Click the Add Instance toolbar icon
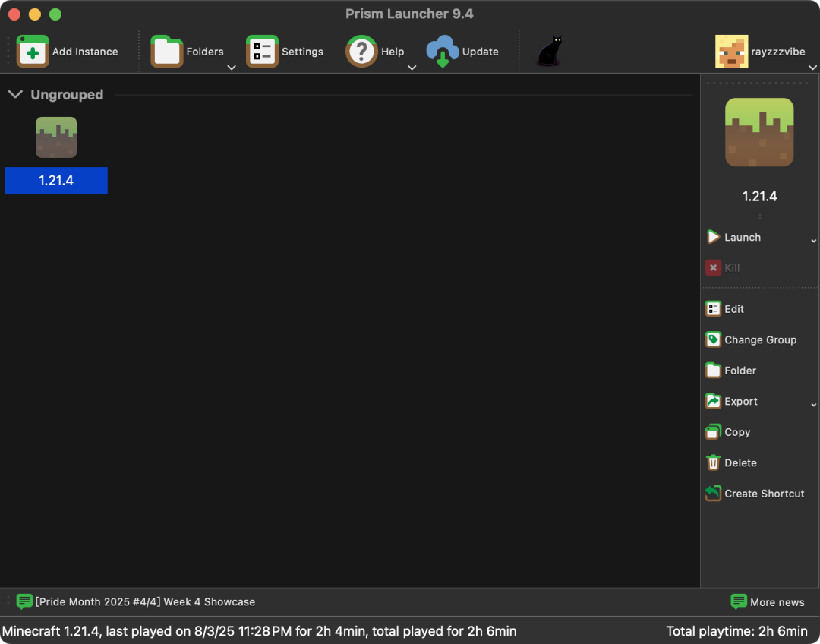Viewport: 820px width, 644px height. pyautogui.click(x=33, y=52)
